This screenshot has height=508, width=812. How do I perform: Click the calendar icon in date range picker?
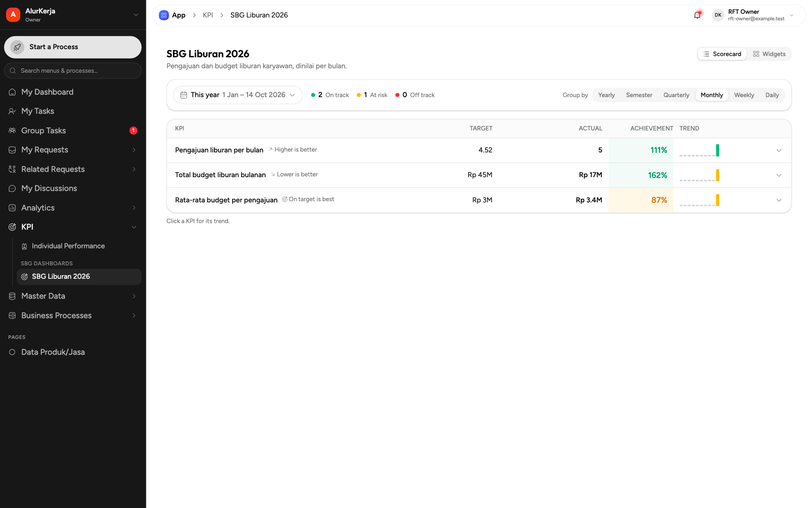pos(184,95)
